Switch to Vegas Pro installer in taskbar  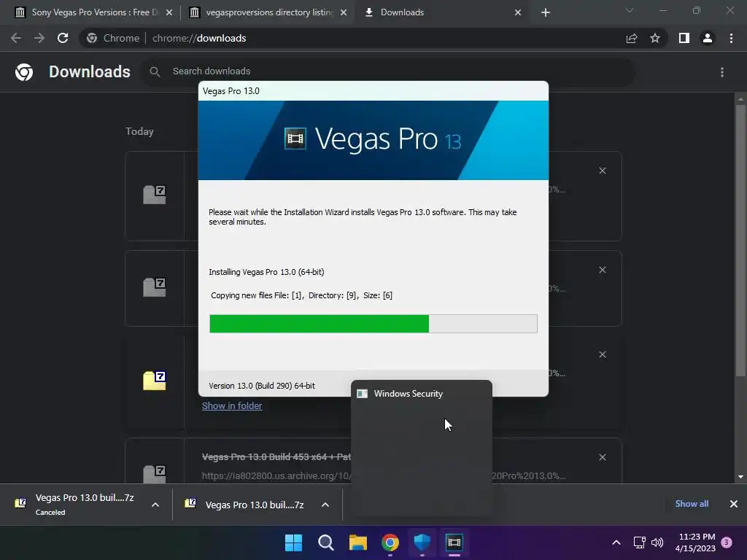[x=454, y=542]
